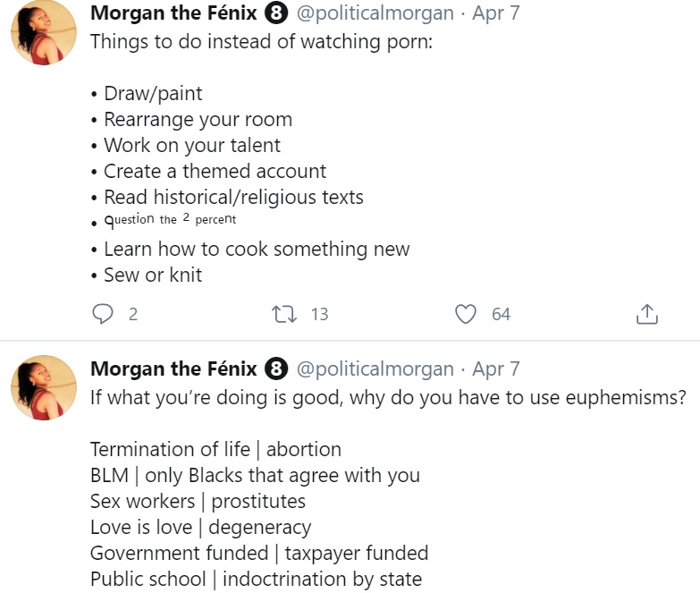Open the Apr 7 timestamp of second tweet

pyautogui.click(x=496, y=369)
